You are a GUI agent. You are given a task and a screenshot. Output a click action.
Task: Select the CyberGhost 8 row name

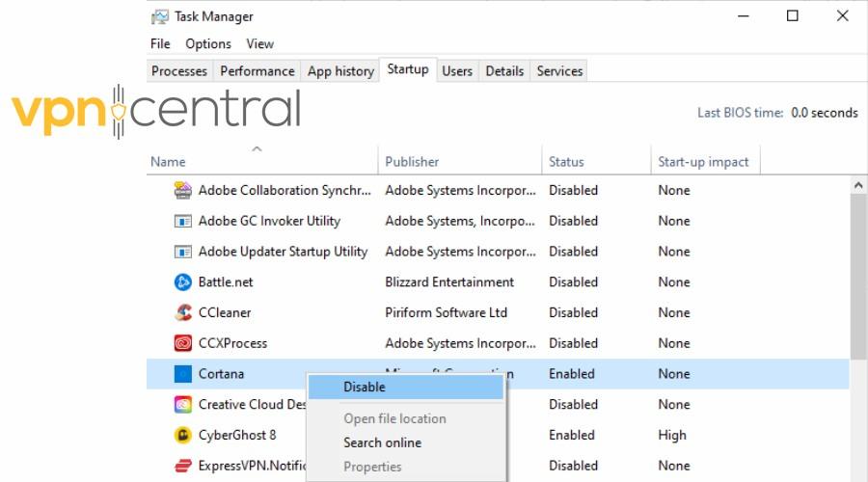(x=237, y=435)
